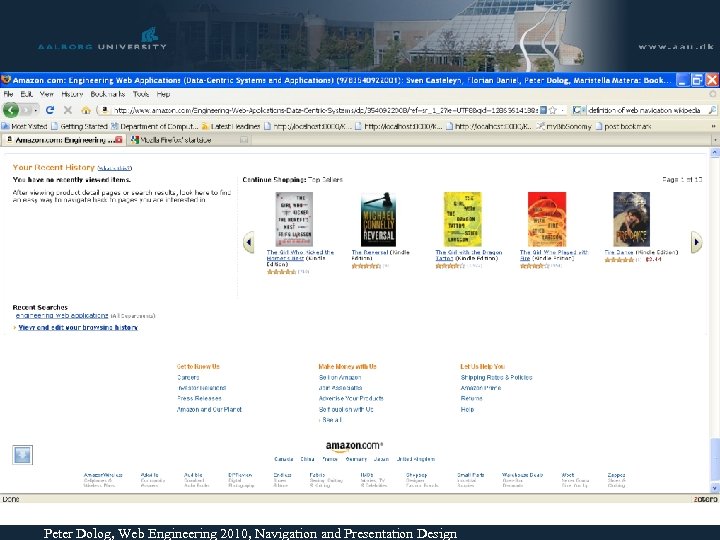720x540 pixels.
Task: Reload the page with the refresh icon
Action: tap(50, 110)
